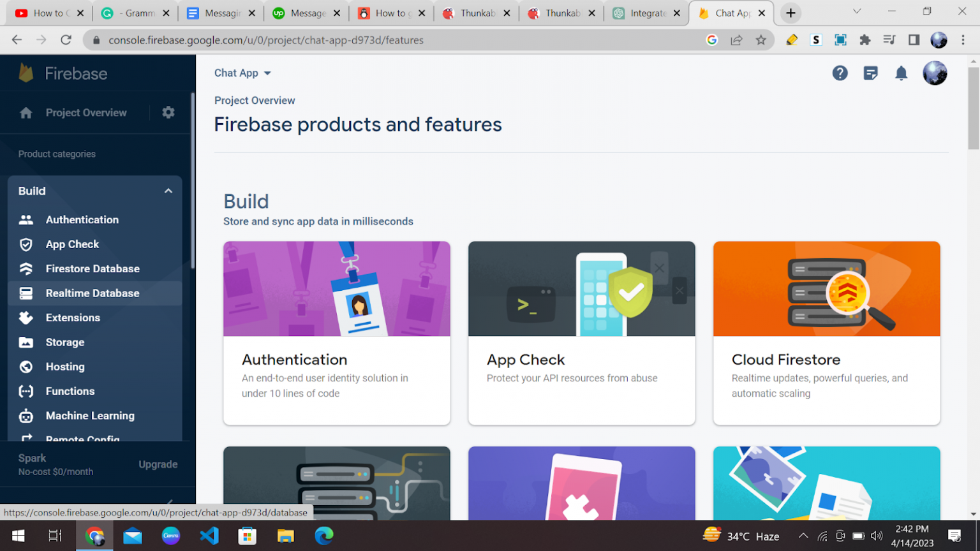Select Functions in the Build sidebar

(70, 391)
